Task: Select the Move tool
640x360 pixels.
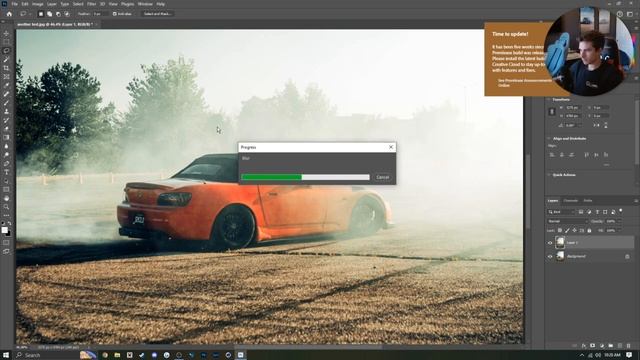Action: point(6,33)
